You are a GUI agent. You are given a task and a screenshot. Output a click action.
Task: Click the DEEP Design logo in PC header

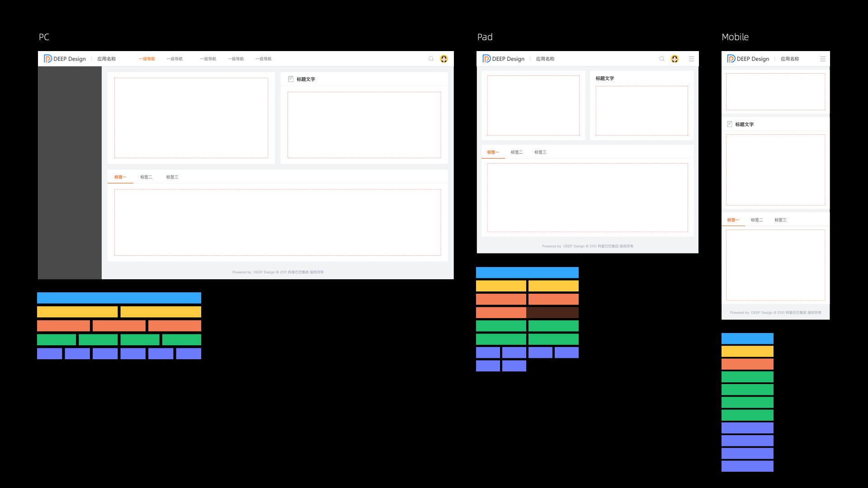click(65, 59)
